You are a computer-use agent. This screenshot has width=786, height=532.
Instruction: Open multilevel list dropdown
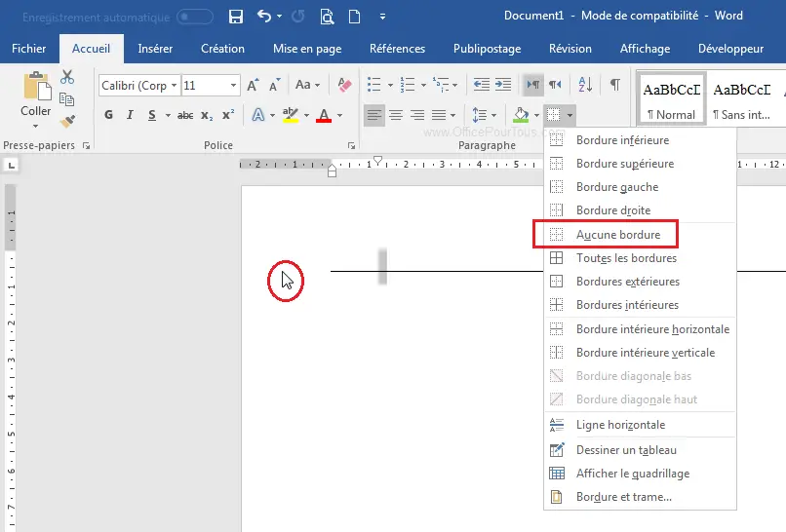pos(455,85)
